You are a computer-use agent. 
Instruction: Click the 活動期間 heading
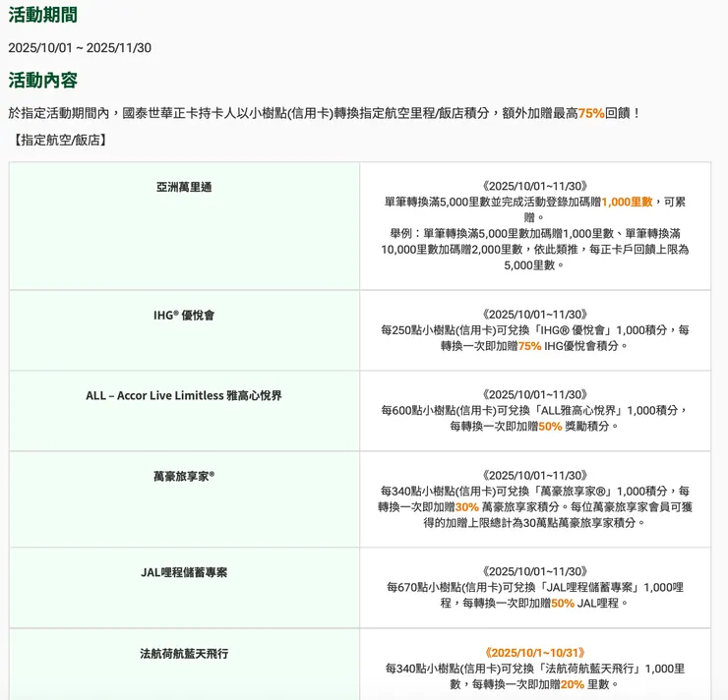pos(42,15)
